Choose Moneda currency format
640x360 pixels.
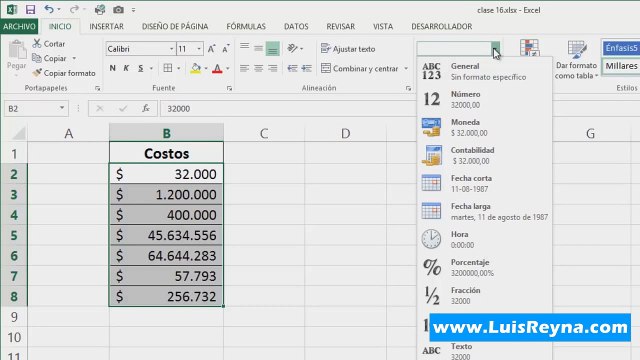pos(484,127)
